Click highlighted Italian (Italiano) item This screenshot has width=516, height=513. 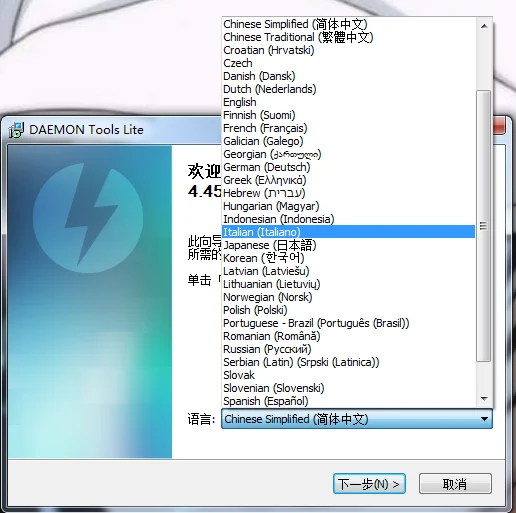point(348,232)
